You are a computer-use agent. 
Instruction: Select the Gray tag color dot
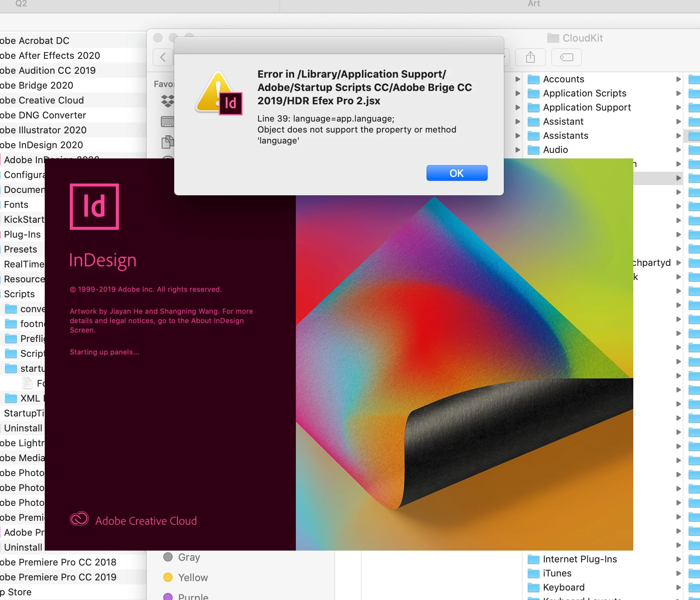(x=168, y=557)
